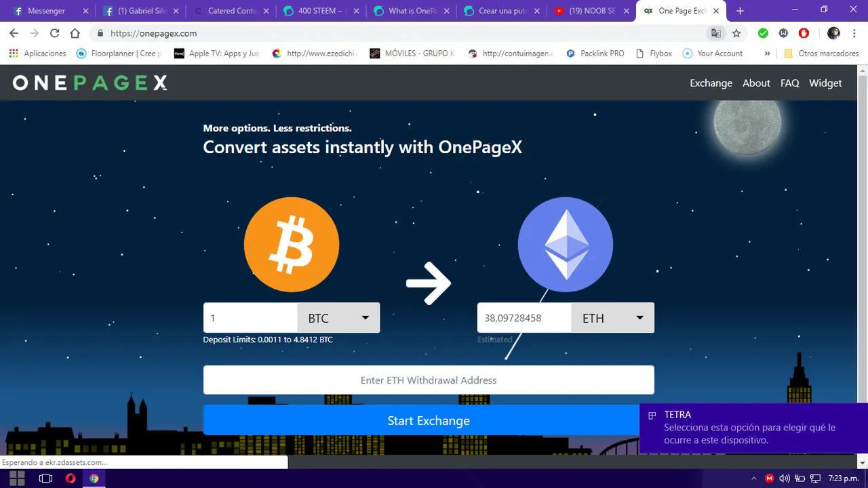Bookmark this page with the star icon
Screen dimensions: 868x488
[736, 33]
